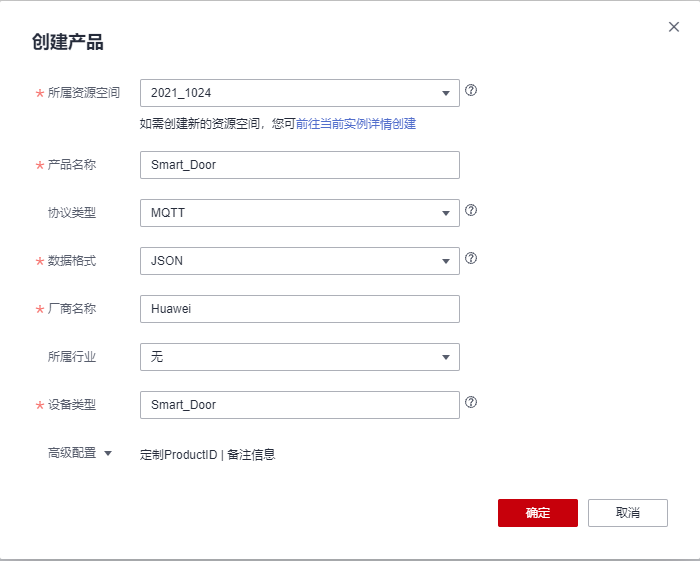Focus the 设备类型 input field
700x561 pixels.
(299, 405)
